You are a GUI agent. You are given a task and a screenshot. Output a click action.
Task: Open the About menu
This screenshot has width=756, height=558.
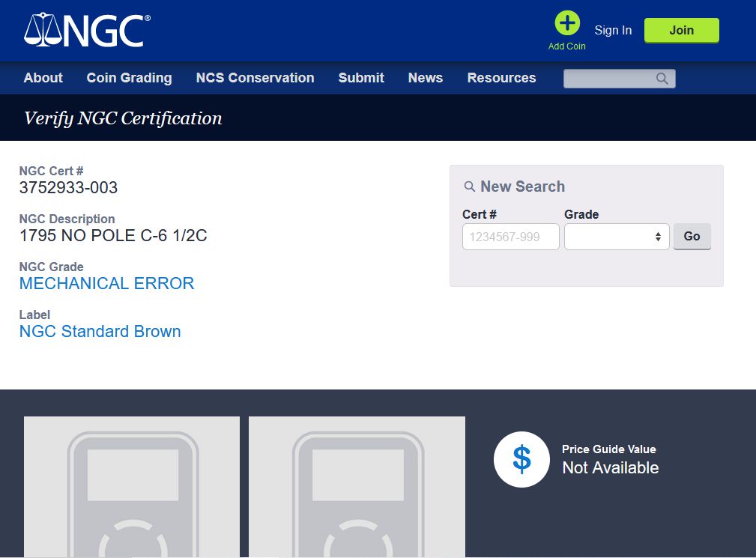pyautogui.click(x=43, y=78)
